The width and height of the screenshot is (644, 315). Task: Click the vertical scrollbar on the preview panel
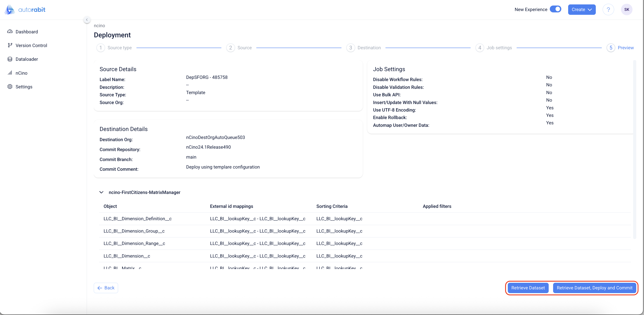pos(634,150)
